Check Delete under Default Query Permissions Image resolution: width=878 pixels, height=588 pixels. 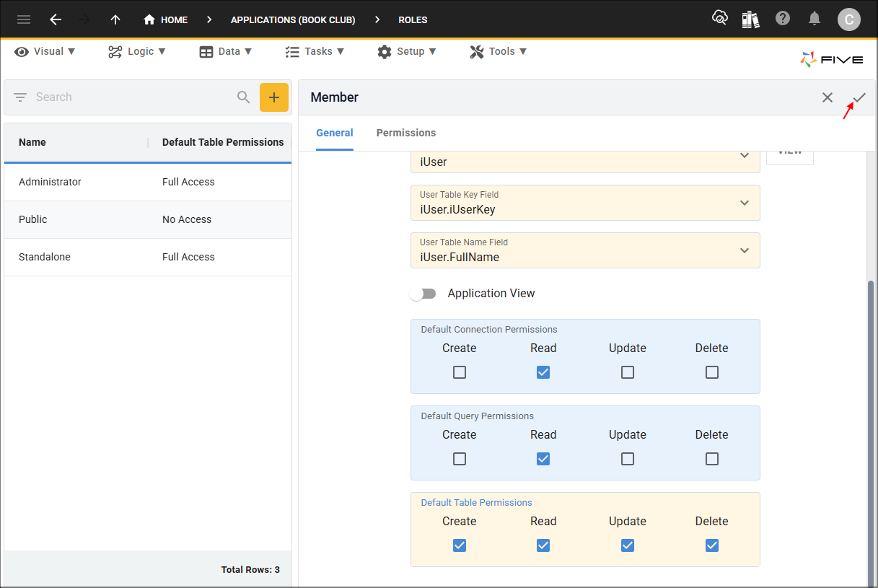pos(712,459)
